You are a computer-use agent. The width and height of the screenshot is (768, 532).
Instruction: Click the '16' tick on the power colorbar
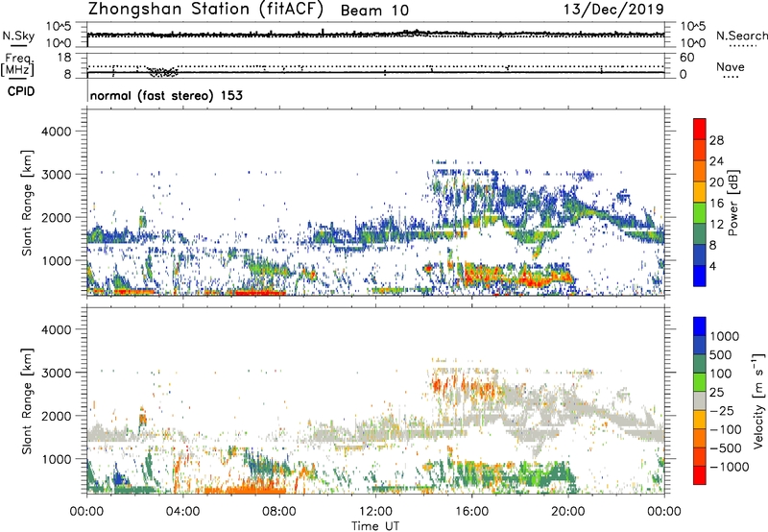(716, 204)
